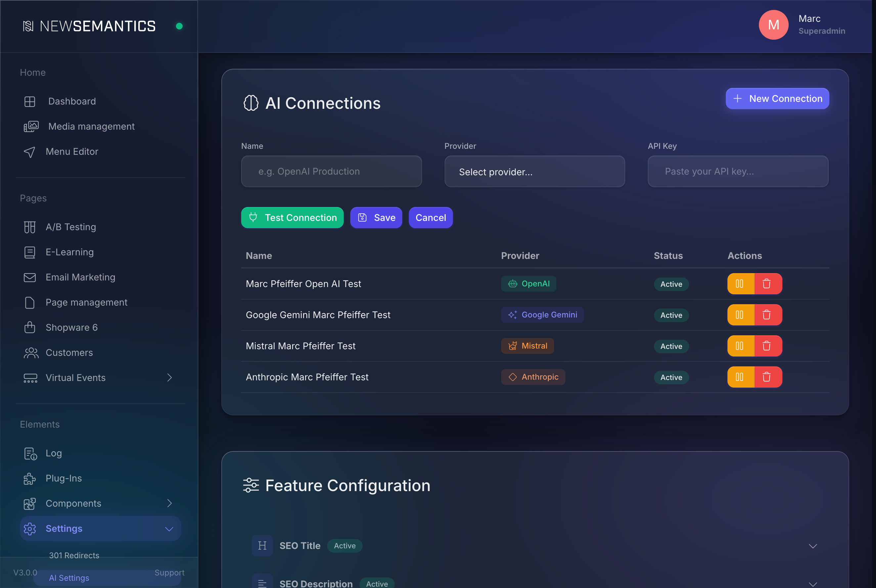Click the SEO Title heading icon
The image size is (876, 588).
point(262,546)
